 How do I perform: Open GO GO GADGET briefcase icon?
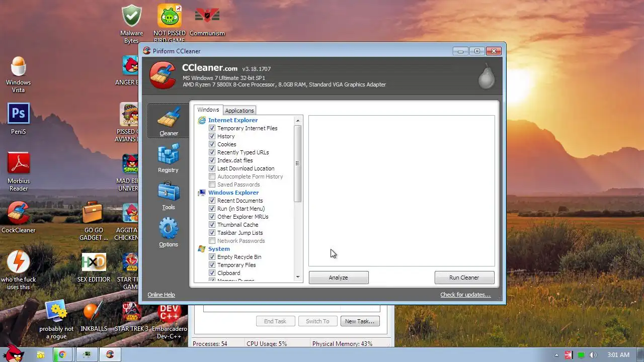click(x=94, y=221)
